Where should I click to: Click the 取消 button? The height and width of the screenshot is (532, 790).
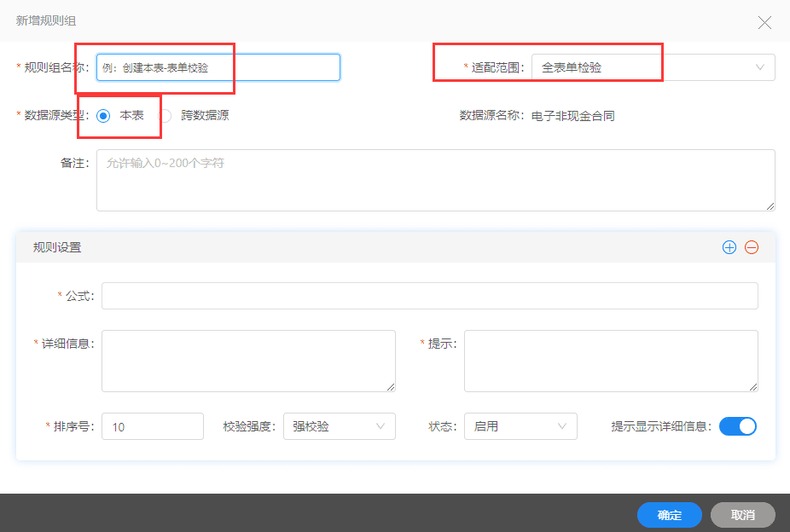pyautogui.click(x=742, y=515)
